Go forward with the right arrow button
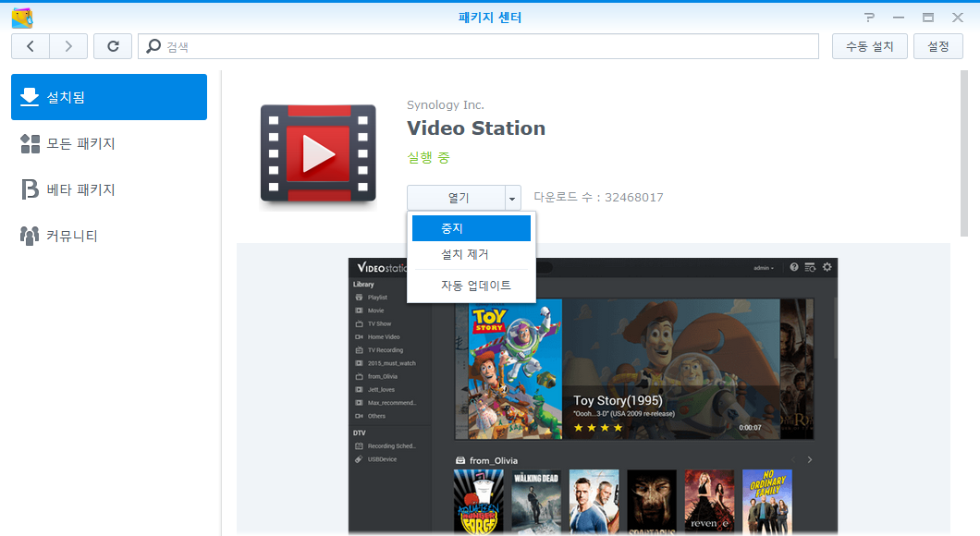This screenshot has height=536, width=980. [x=68, y=46]
